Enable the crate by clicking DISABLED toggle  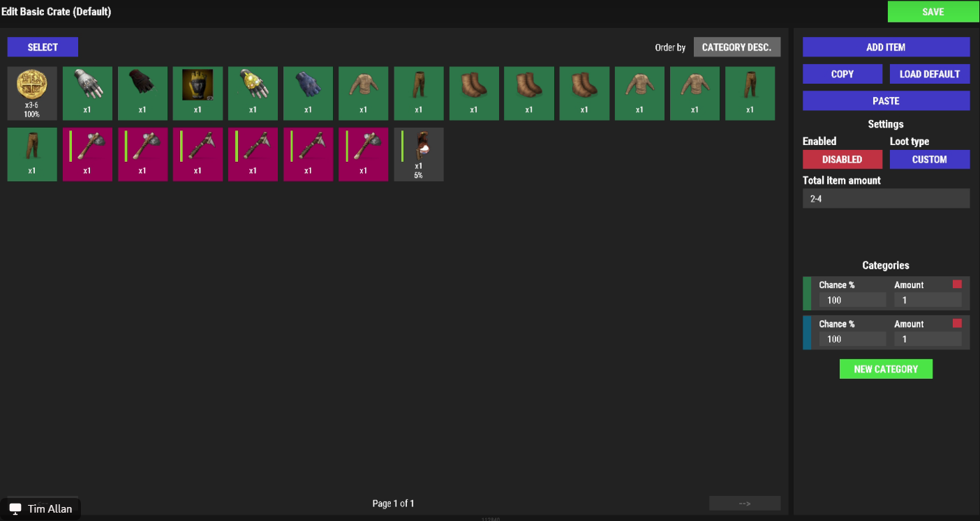(x=842, y=159)
